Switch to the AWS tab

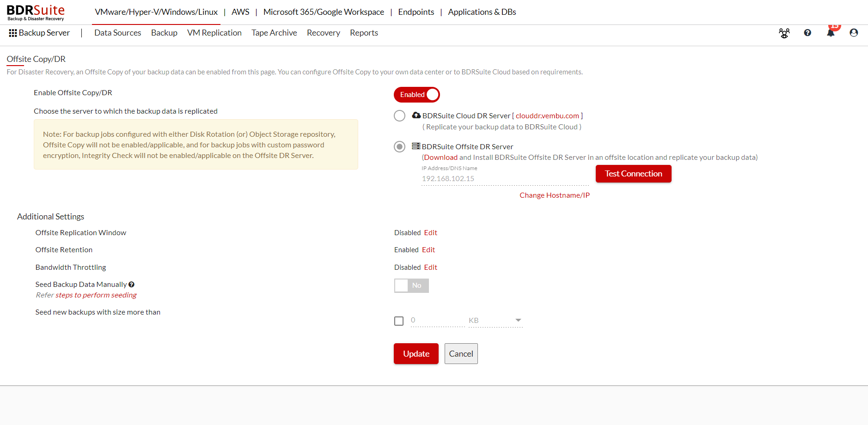(x=240, y=12)
